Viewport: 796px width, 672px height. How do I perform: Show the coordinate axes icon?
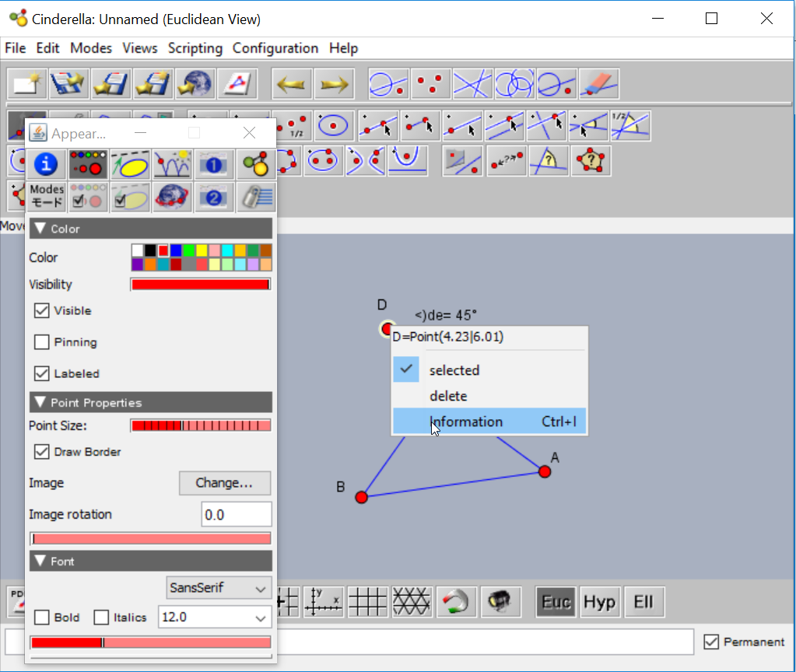click(323, 601)
